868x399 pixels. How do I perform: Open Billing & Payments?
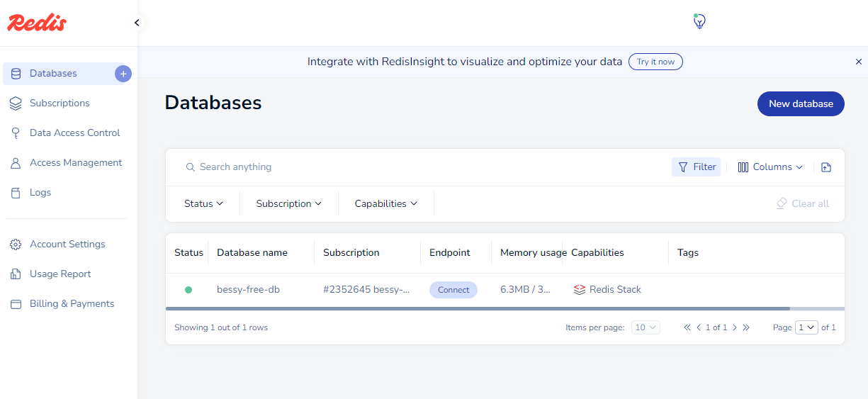click(x=72, y=303)
